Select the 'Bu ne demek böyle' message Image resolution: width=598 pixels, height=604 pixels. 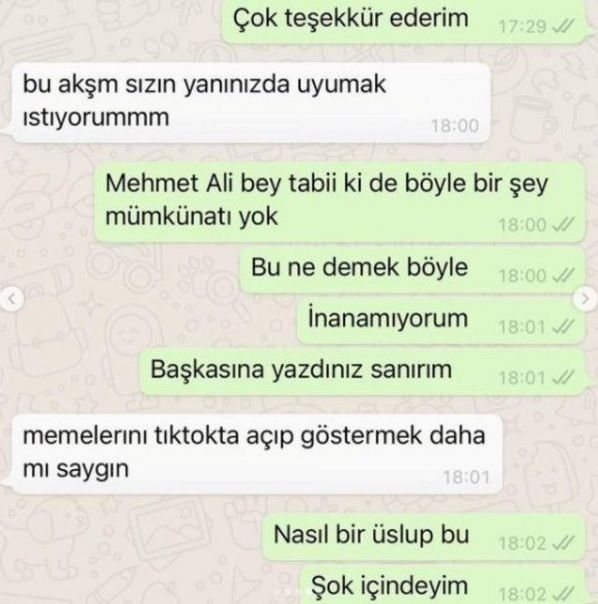click(x=412, y=270)
